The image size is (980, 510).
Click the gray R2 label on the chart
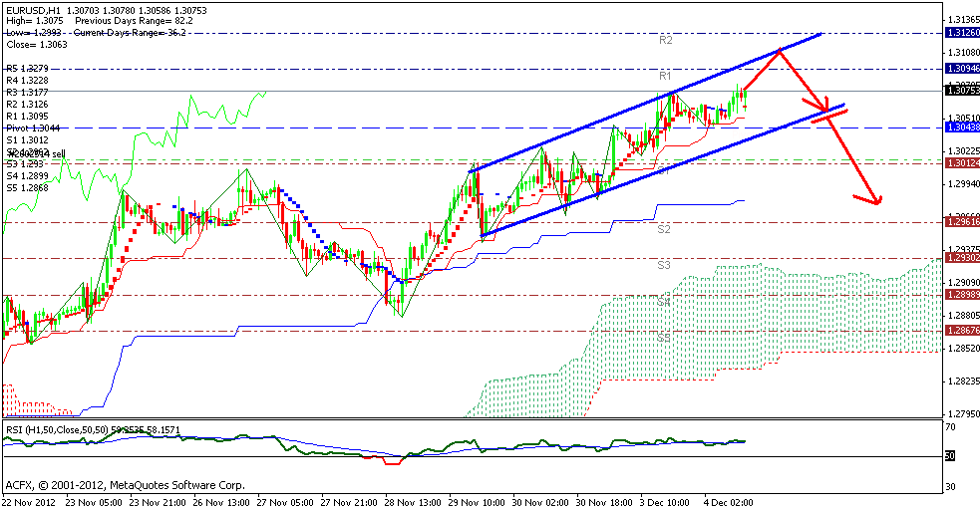[665, 40]
